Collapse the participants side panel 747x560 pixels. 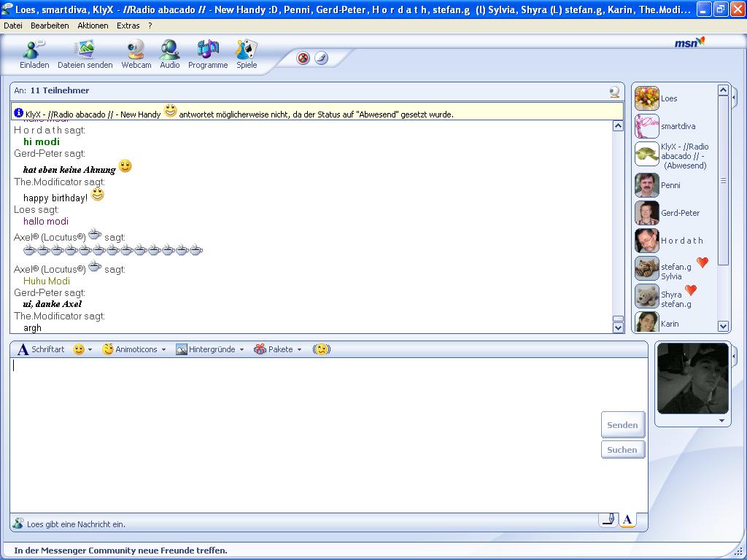735,97
